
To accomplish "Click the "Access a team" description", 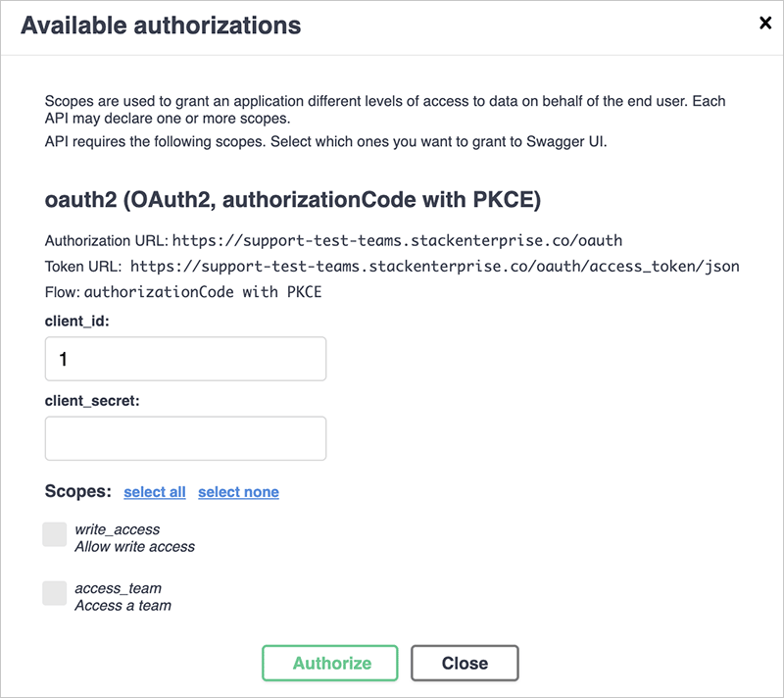I will [122, 605].
